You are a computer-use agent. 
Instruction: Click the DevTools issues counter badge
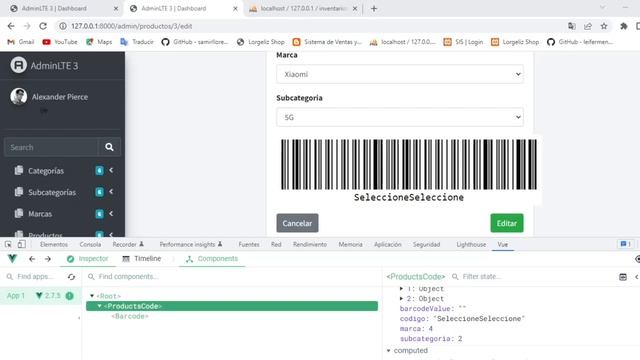coord(626,244)
